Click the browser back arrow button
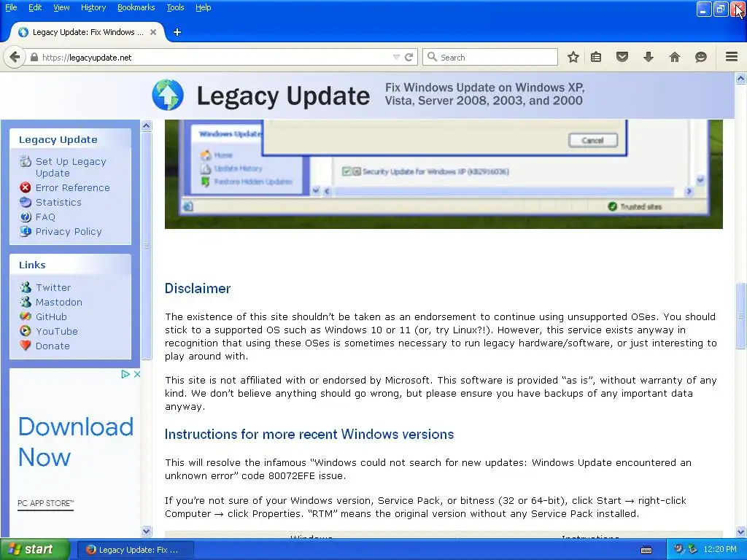Screen dimensions: 747x560 [x=15, y=57]
